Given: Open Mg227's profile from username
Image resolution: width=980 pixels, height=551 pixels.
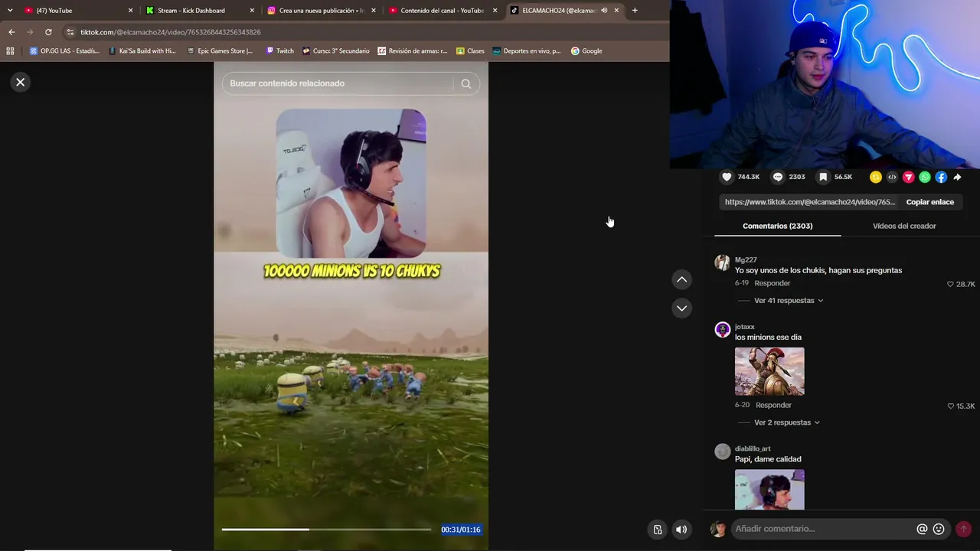Looking at the screenshot, I should pyautogui.click(x=746, y=259).
